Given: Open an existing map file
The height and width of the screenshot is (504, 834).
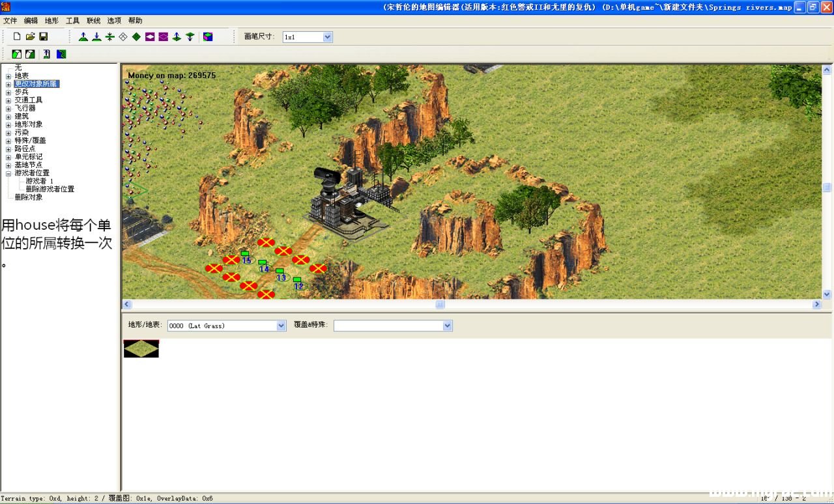Looking at the screenshot, I should 30,37.
